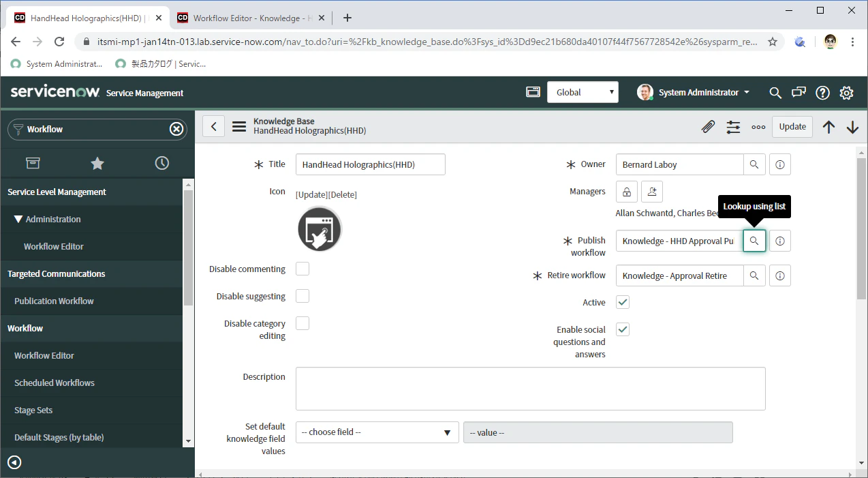This screenshot has width=868, height=478.
Task: Collapse Administration section in navigator
Action: 92,219
